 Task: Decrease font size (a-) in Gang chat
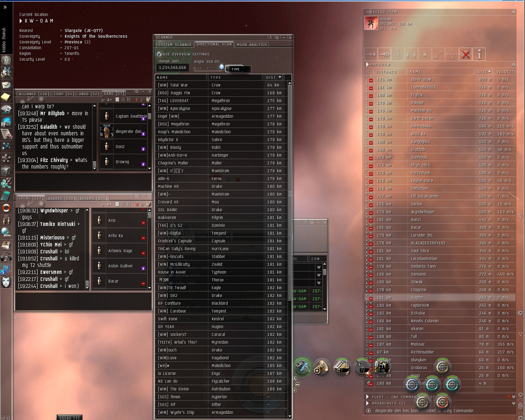click(104, 100)
